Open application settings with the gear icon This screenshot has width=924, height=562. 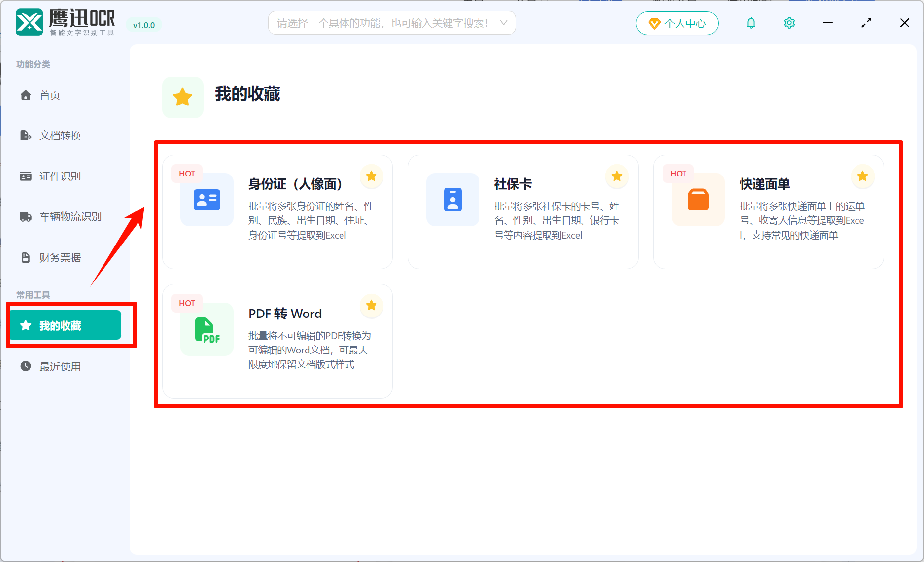(788, 23)
